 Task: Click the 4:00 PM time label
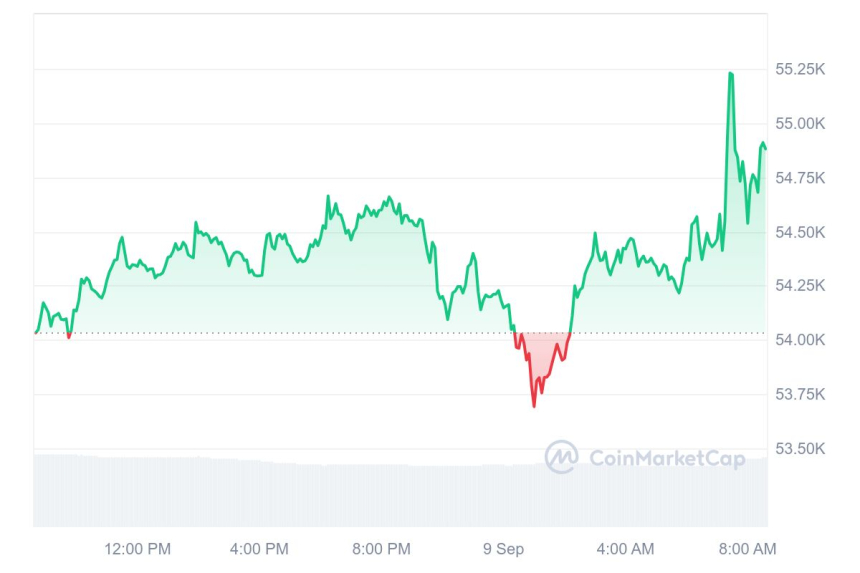[x=259, y=548]
